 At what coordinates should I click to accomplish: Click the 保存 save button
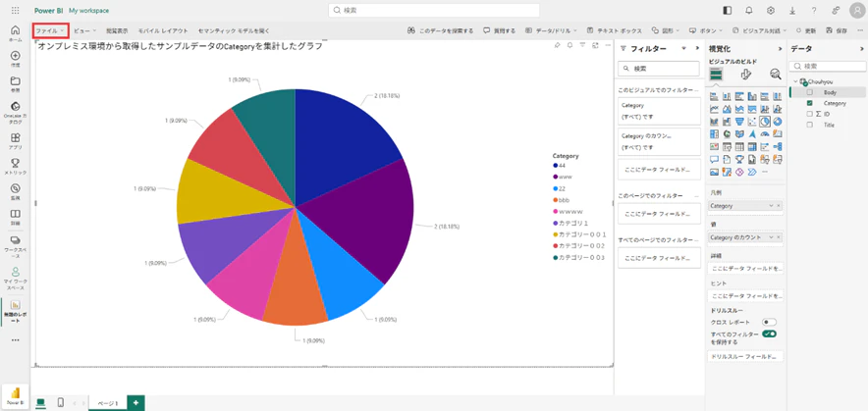pos(837,31)
